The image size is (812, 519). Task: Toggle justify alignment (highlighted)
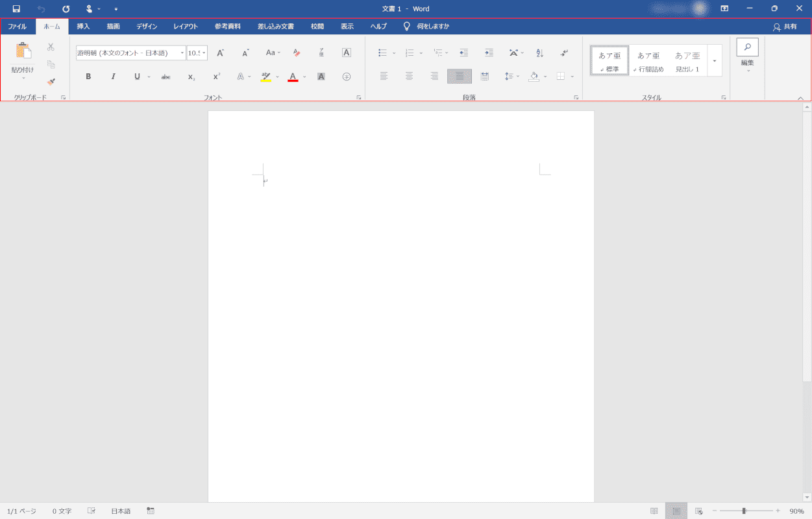460,77
